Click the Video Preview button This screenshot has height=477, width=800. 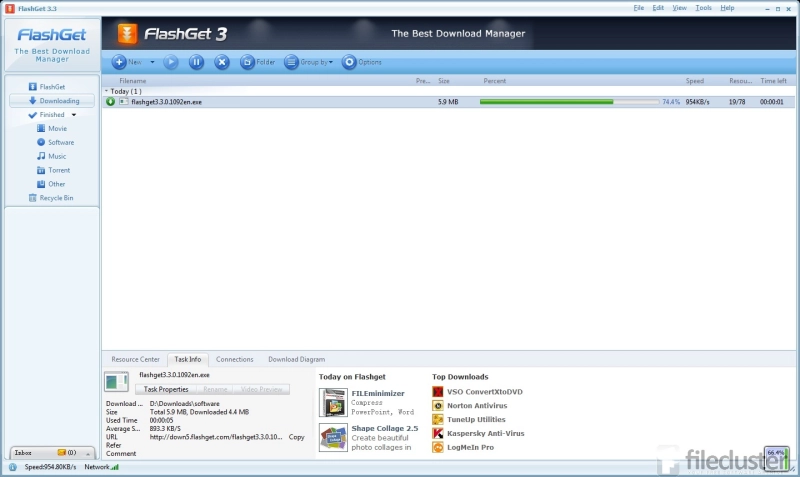(x=261, y=389)
